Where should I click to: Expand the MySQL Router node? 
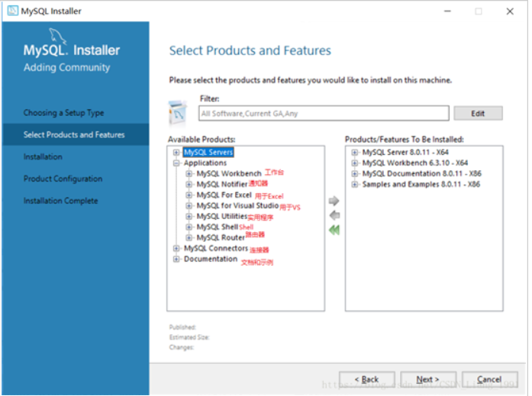click(189, 237)
